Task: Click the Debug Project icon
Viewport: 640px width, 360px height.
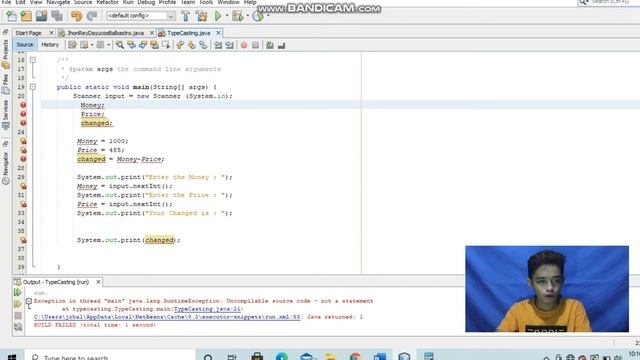Action: pos(237,16)
